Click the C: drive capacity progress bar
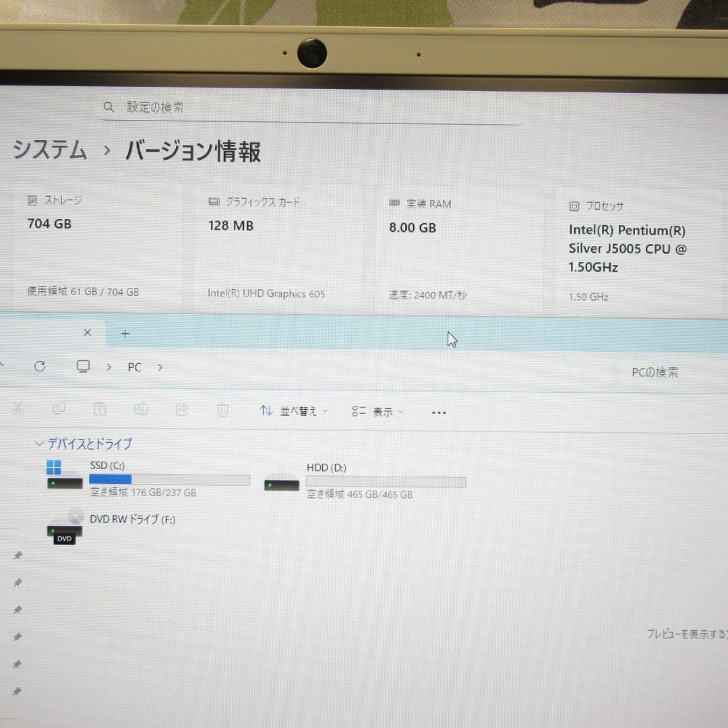The image size is (728, 728). [170, 479]
